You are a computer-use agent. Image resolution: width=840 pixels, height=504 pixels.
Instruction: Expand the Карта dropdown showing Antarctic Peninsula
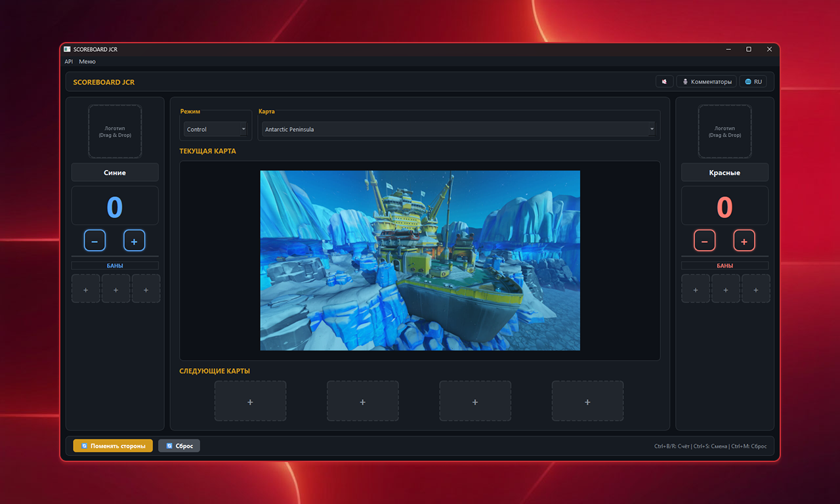click(459, 129)
